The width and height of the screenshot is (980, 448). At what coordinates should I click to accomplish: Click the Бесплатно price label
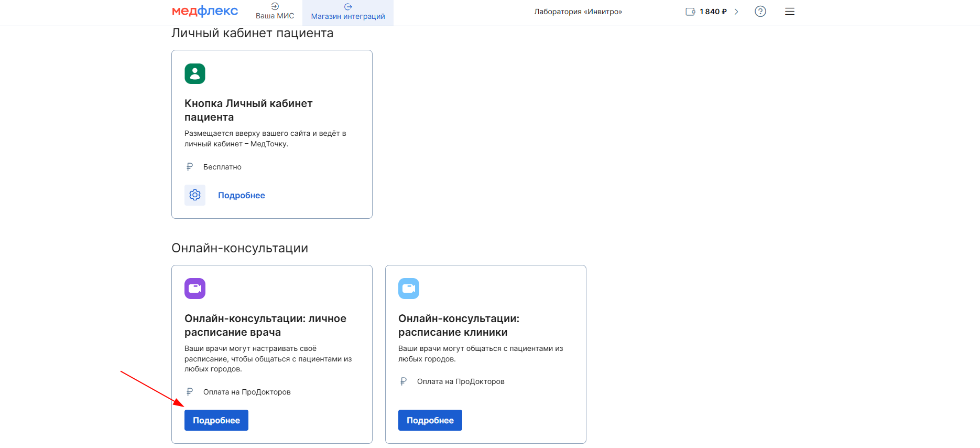(222, 167)
